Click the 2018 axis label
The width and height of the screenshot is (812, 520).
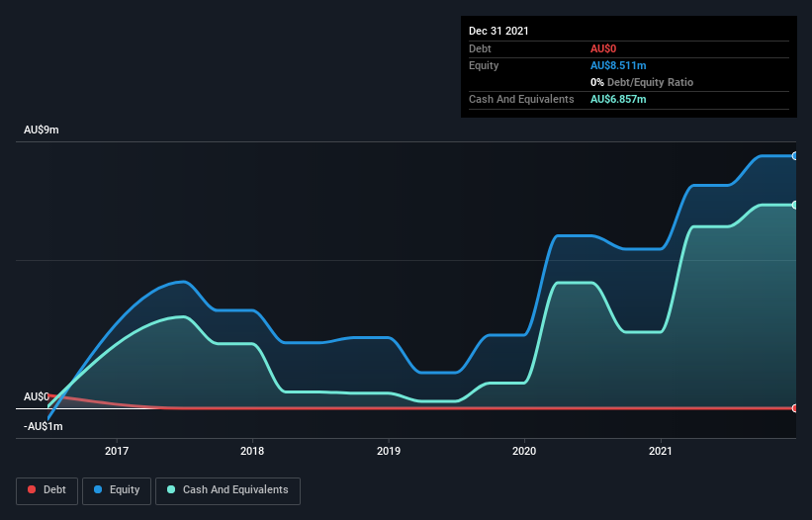(x=252, y=451)
